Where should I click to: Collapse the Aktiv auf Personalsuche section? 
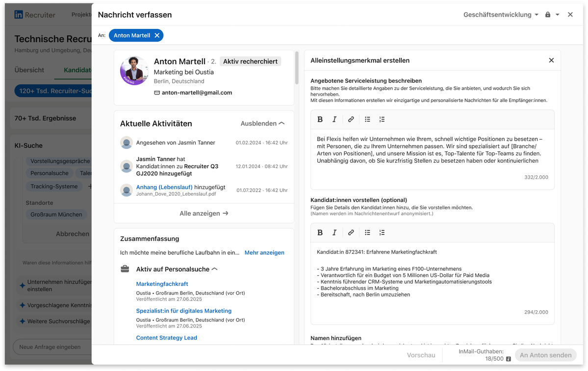click(x=215, y=269)
